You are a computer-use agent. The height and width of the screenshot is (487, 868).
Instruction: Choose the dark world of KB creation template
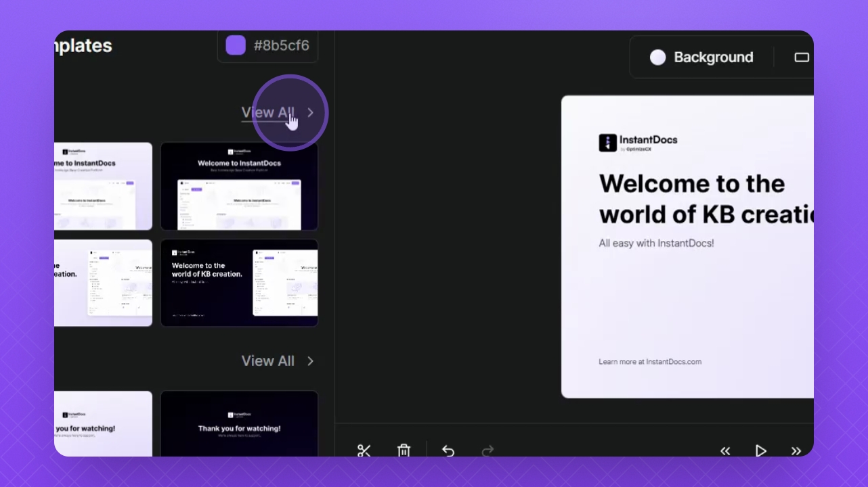point(239,283)
